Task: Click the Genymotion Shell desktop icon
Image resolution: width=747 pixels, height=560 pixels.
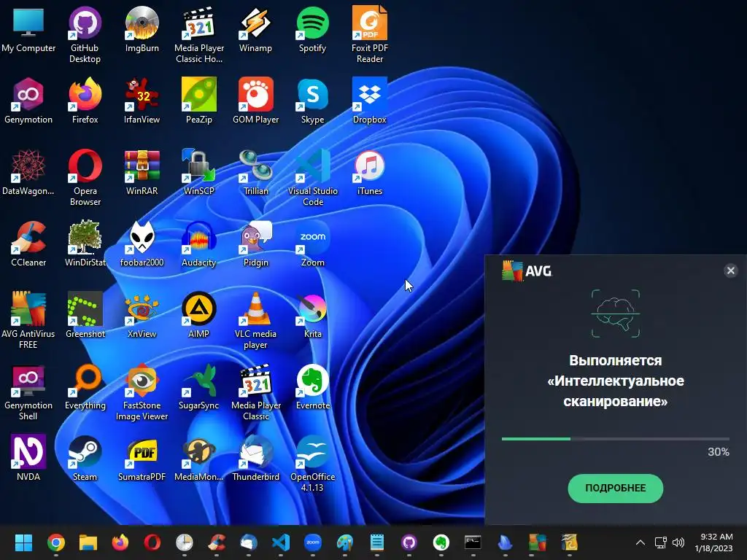Action: point(28,392)
